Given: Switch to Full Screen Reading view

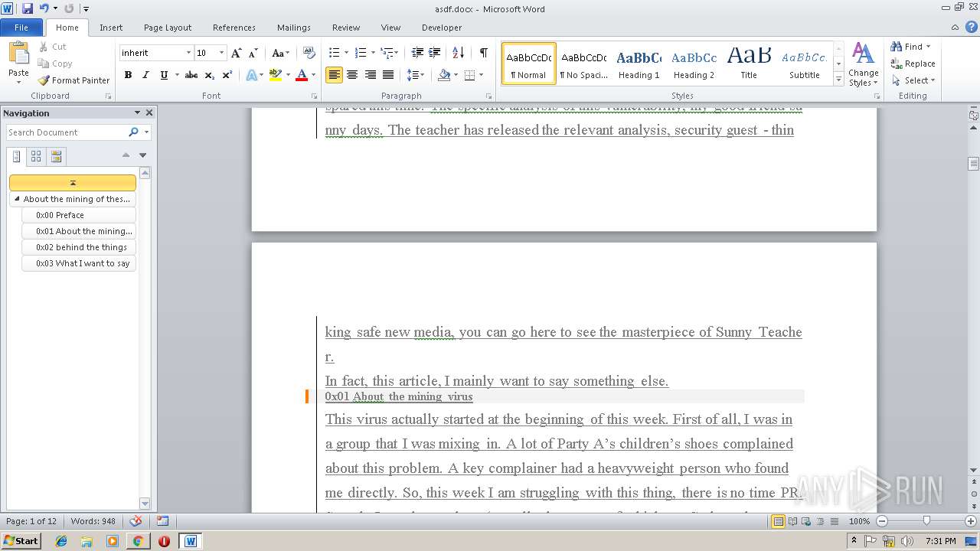Looking at the screenshot, I should coord(792,521).
